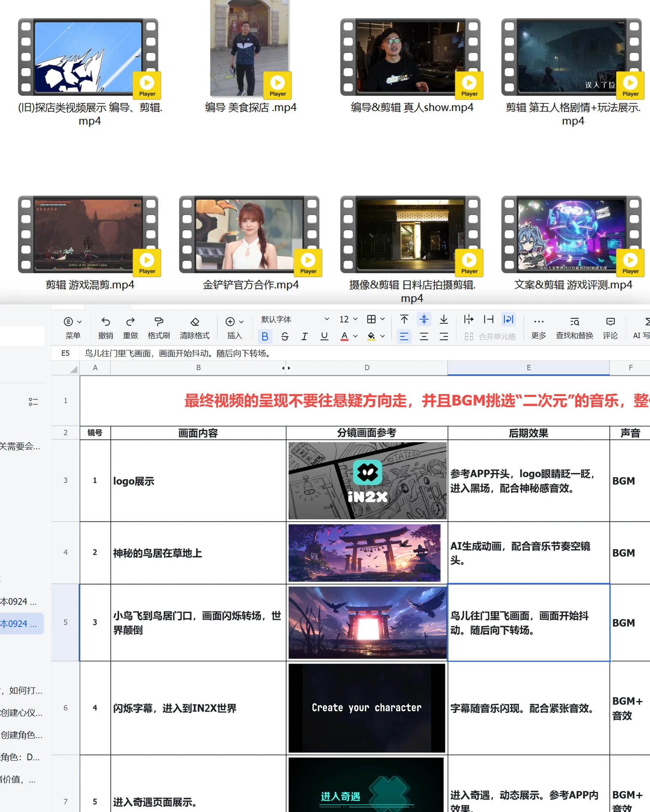
Task: Open sidebar item '本0924 ...' highlighted
Action: point(21,624)
